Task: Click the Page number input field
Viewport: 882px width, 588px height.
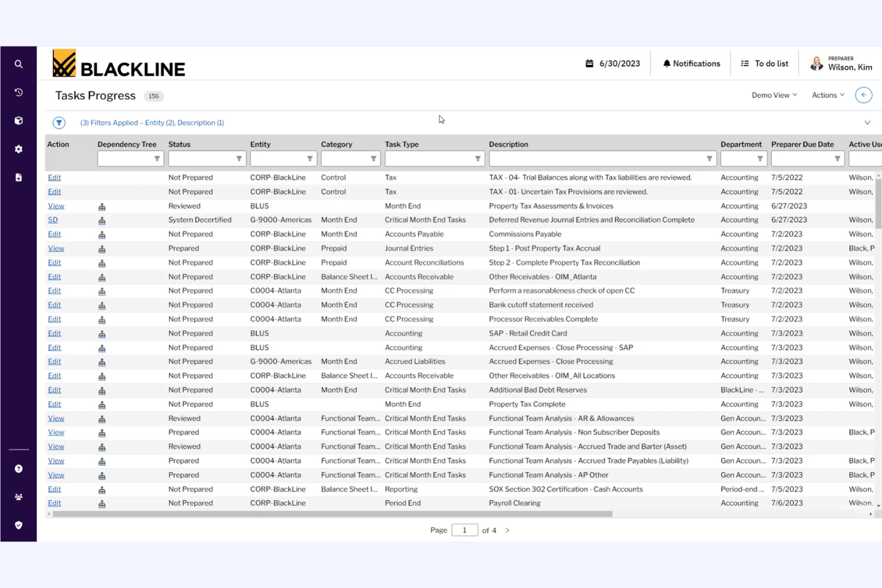Action: (x=465, y=530)
